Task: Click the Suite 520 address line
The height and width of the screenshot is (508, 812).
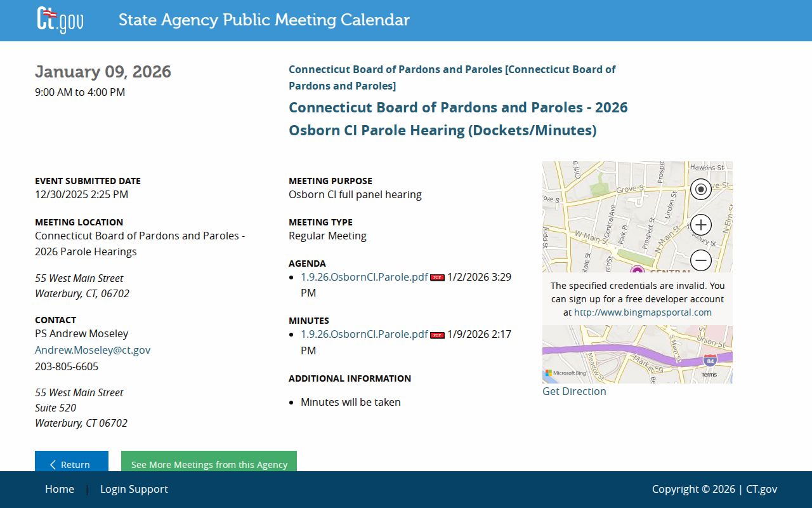Action: point(55,408)
